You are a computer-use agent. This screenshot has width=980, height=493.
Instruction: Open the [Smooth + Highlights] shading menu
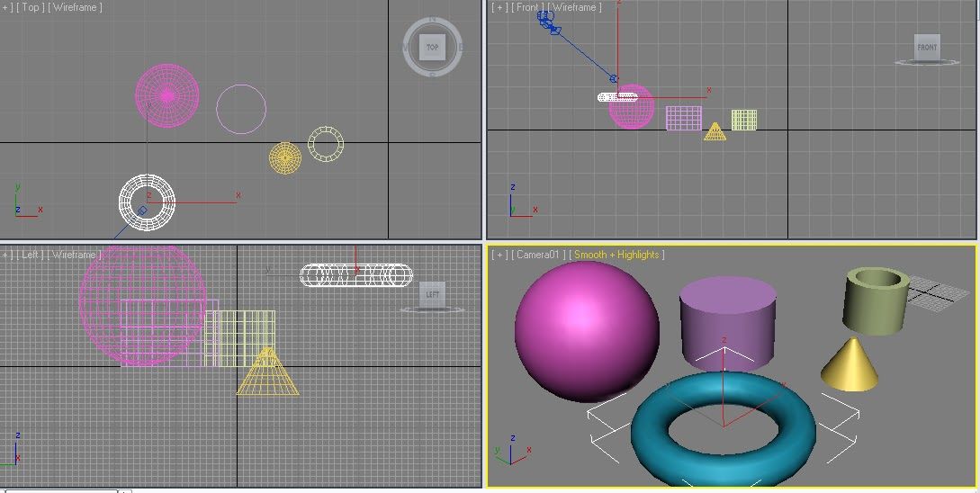pyautogui.click(x=616, y=255)
